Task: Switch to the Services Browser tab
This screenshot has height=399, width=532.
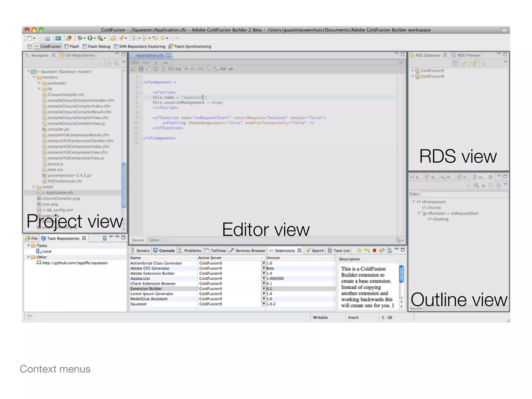Action: pos(248,251)
